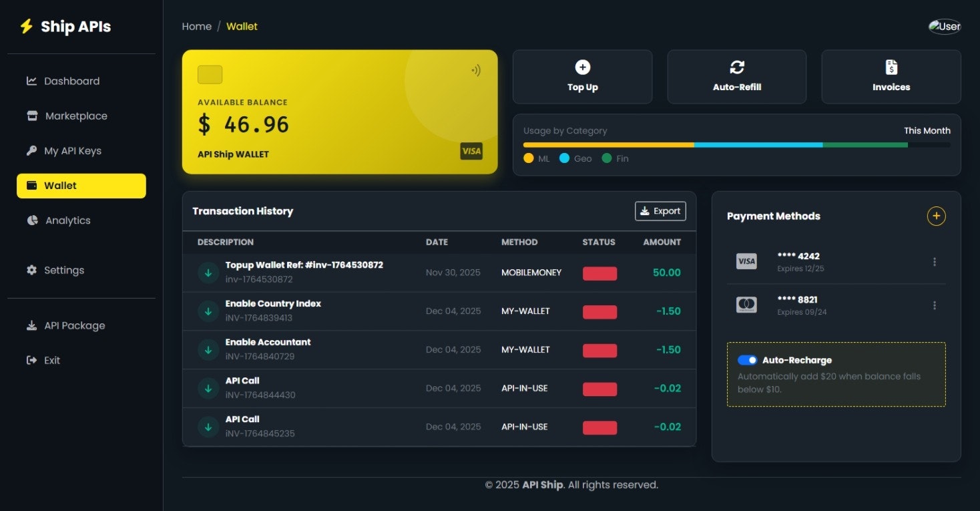Open options menu for card ending 8821
This screenshot has width=980, height=511.
934,305
